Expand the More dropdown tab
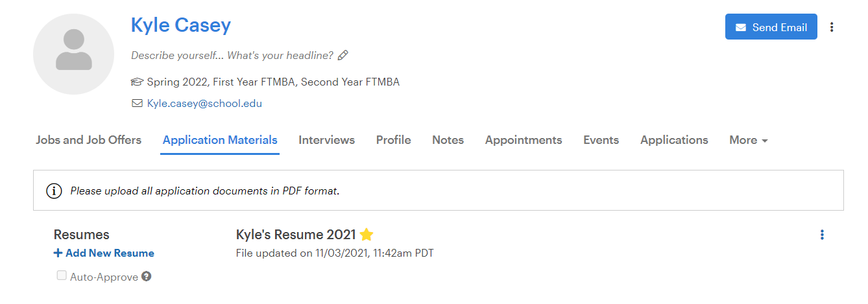The image size is (868, 304). 749,140
